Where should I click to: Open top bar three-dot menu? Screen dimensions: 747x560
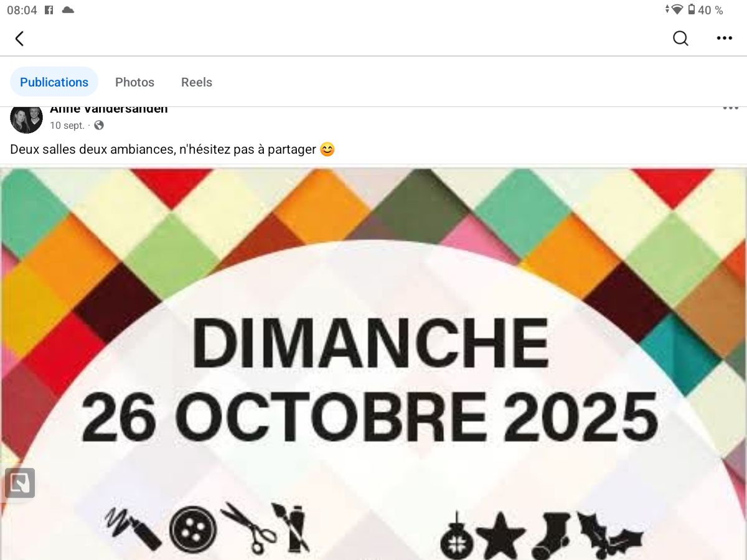(x=724, y=39)
